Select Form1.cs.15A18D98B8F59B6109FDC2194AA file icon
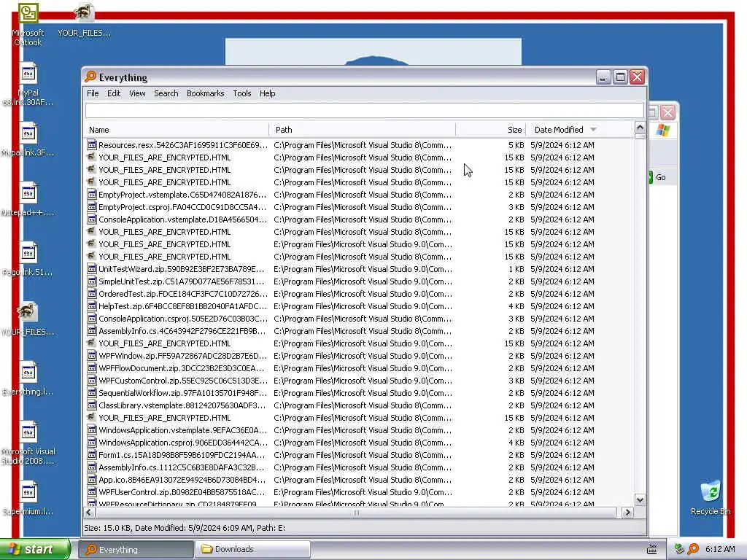 coord(91,455)
